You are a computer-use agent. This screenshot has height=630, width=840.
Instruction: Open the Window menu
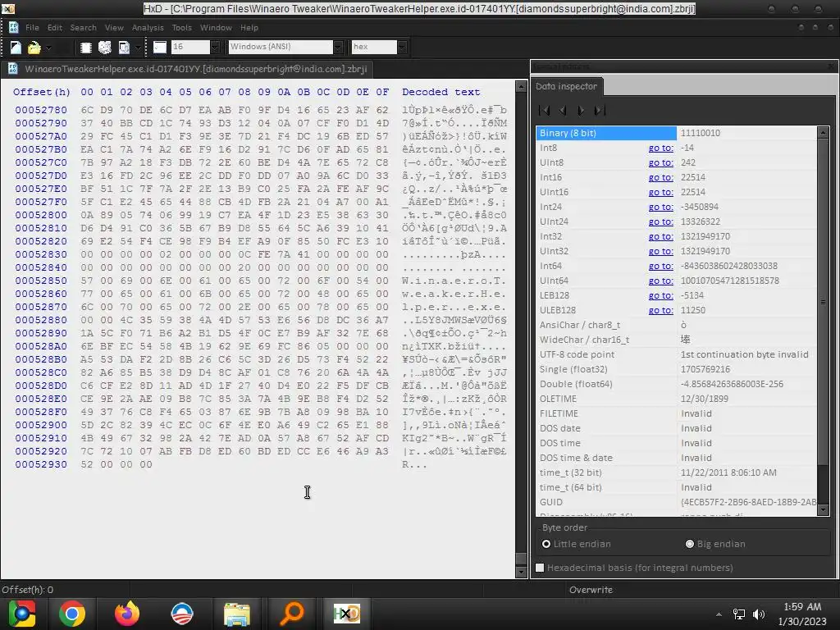tap(216, 27)
